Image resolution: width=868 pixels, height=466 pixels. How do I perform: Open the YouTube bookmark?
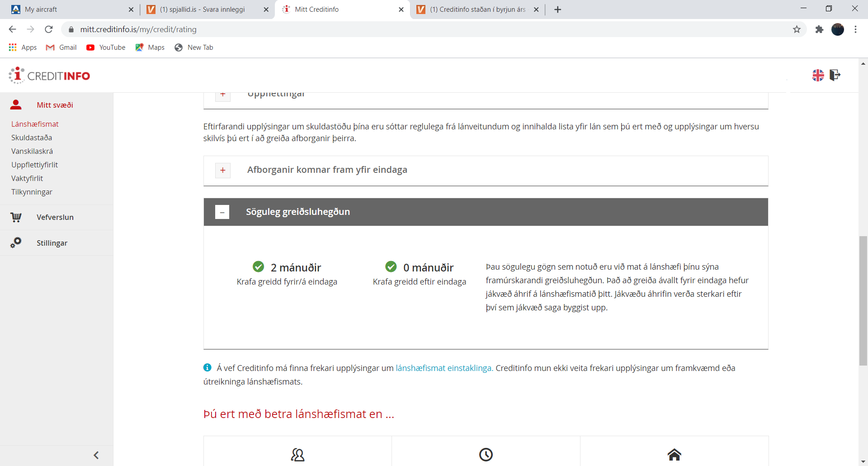pyautogui.click(x=106, y=48)
